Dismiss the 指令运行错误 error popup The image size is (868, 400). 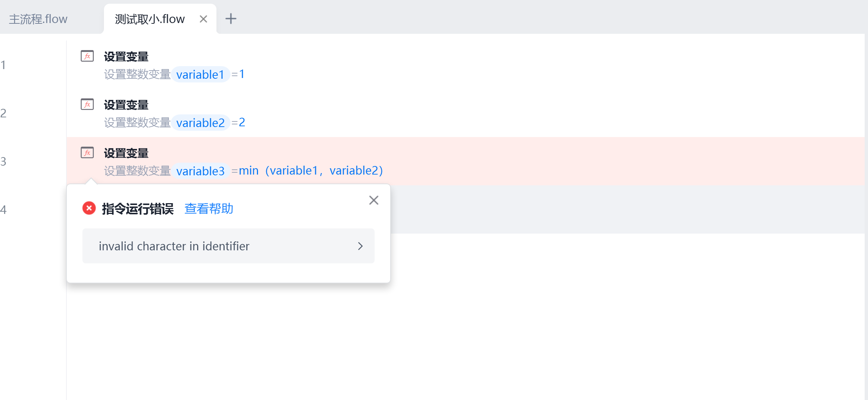point(373,200)
